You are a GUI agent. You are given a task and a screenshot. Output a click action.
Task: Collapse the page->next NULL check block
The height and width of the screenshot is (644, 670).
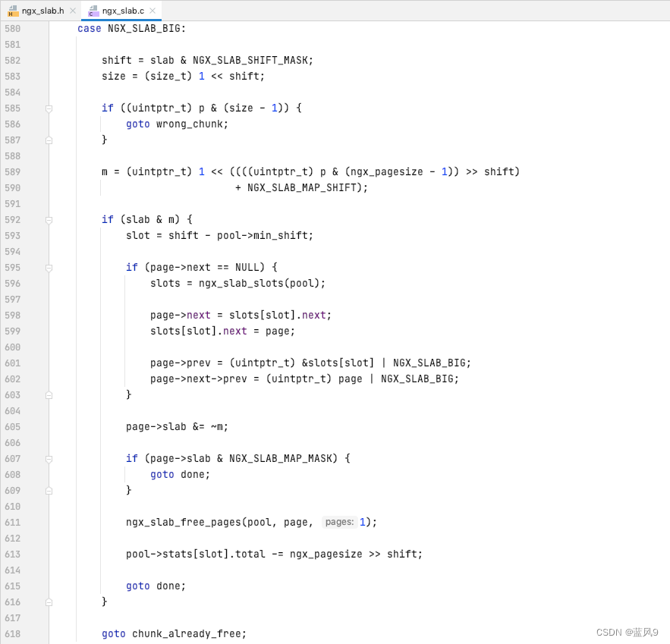tap(49, 268)
